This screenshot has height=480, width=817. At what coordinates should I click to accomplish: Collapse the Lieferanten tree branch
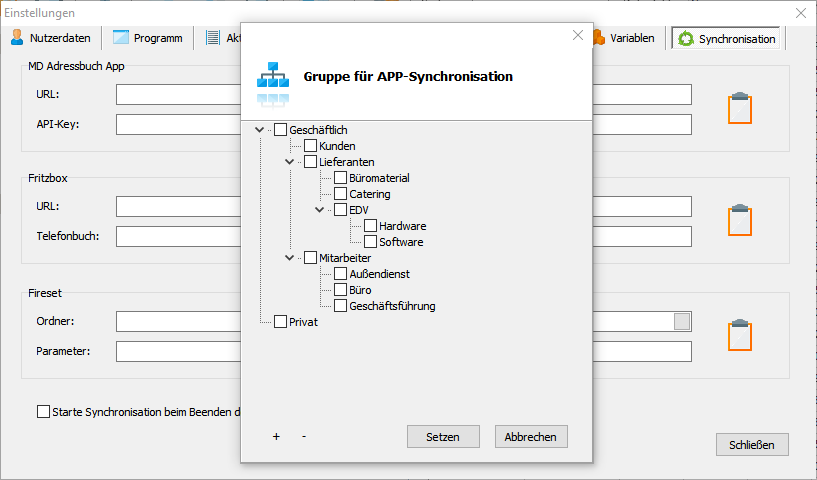pyautogui.click(x=290, y=162)
